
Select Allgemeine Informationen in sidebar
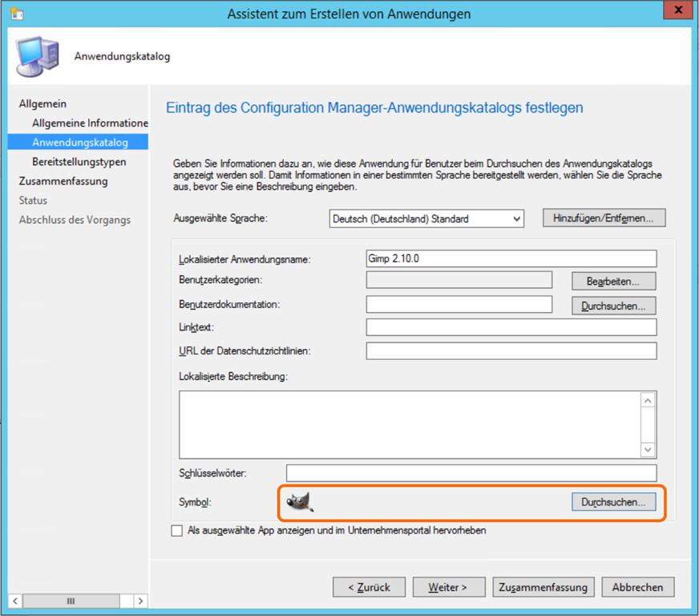pos(90,123)
